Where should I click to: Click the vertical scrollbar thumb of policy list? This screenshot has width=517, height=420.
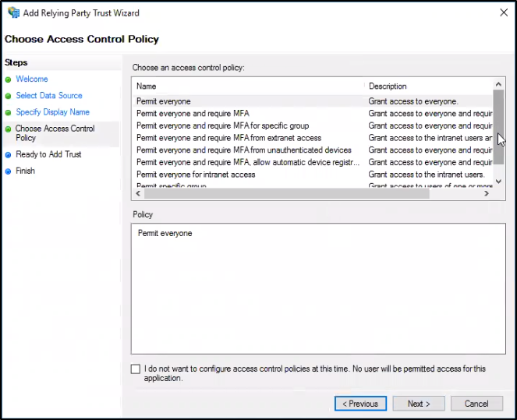498,127
